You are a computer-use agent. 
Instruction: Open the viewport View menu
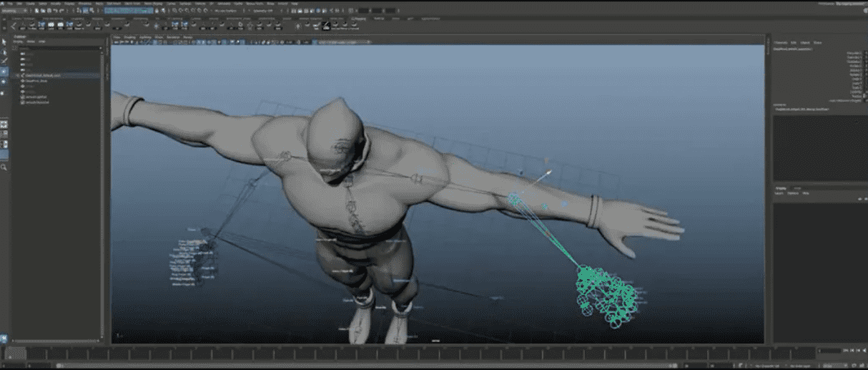tap(117, 36)
